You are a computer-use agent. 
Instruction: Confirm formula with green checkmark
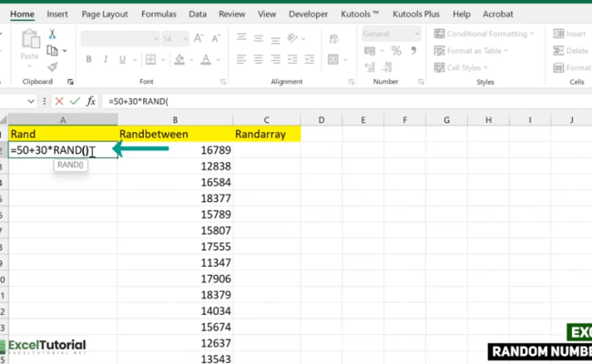(75, 101)
